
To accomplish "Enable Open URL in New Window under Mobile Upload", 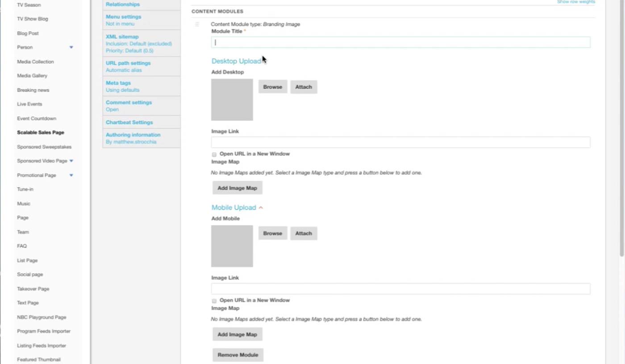I will coord(214,301).
